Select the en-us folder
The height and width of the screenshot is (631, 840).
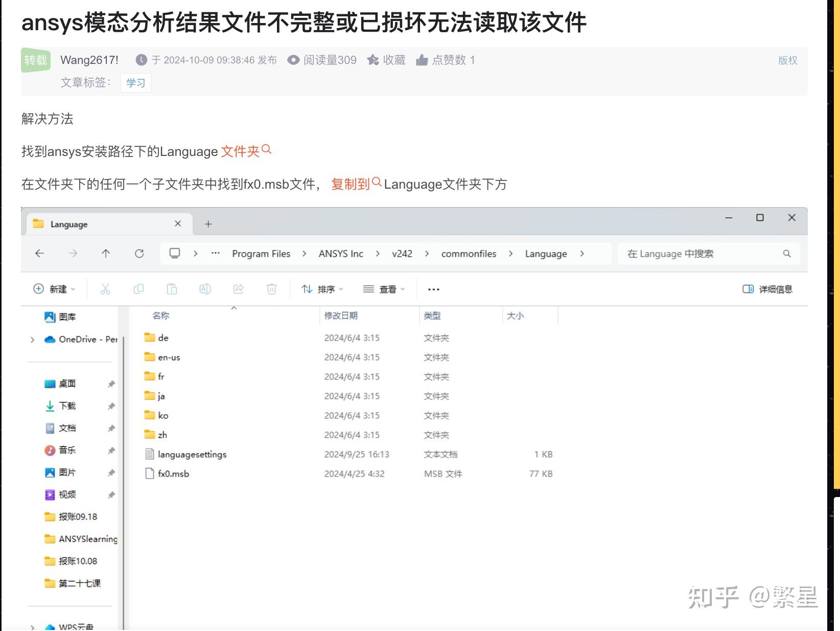[x=162, y=357]
